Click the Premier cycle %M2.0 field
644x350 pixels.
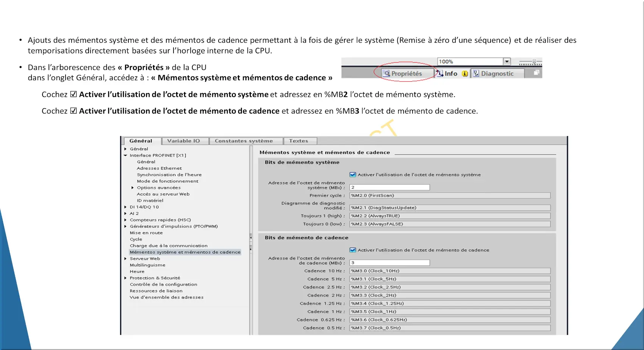click(x=450, y=195)
